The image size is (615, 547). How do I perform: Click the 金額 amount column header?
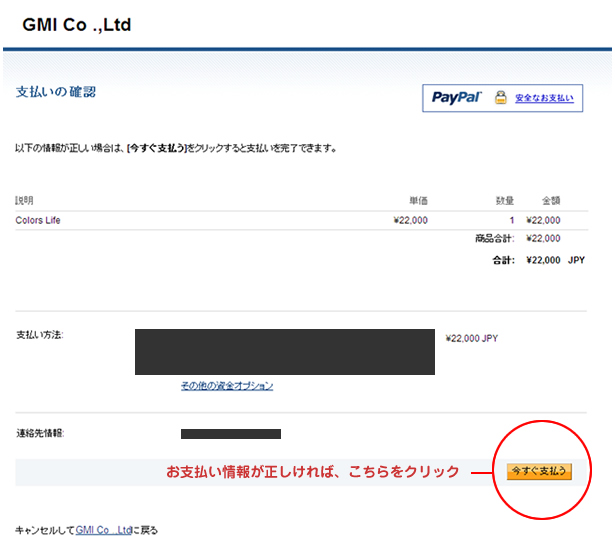[x=551, y=201]
